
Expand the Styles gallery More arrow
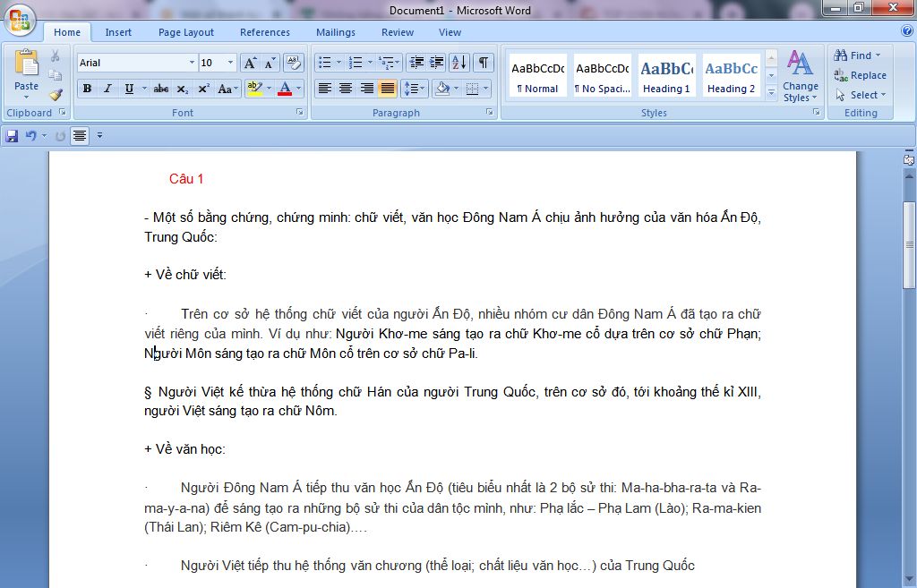(x=771, y=92)
